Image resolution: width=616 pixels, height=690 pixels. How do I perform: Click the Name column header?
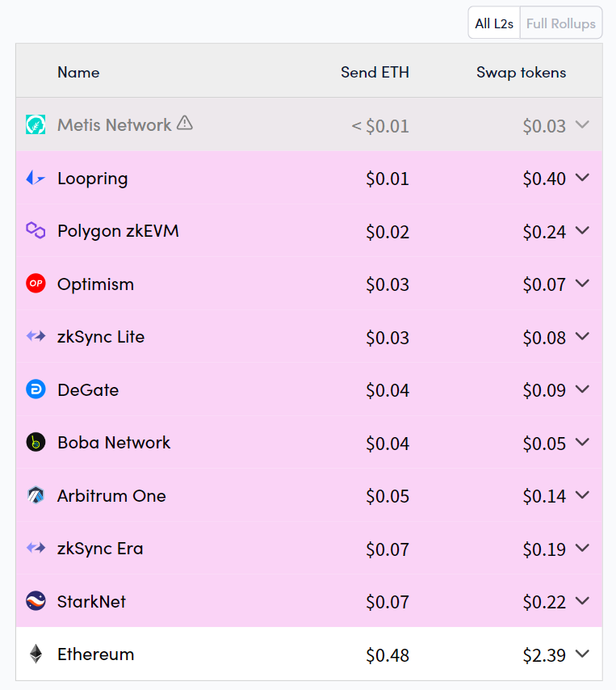78,72
